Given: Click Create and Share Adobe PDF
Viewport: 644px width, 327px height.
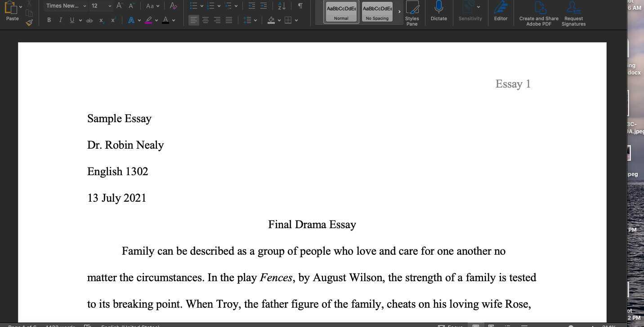Looking at the screenshot, I should click(538, 14).
